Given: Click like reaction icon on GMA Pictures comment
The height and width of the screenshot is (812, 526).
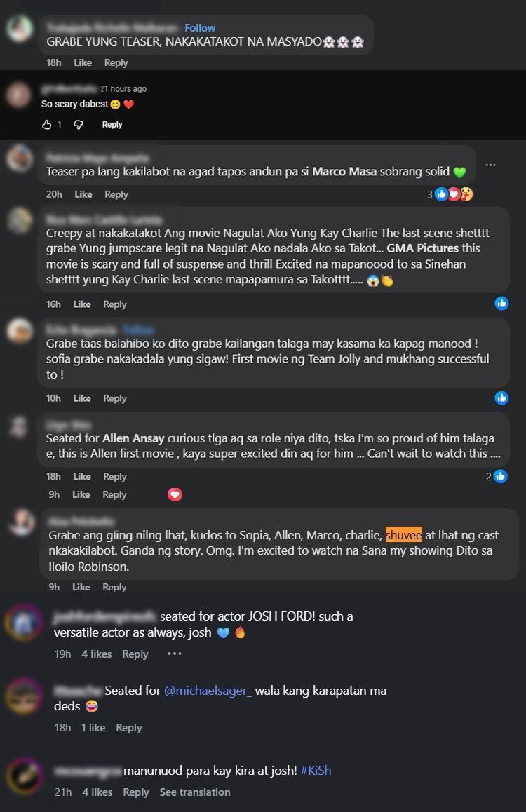Looking at the screenshot, I should [x=501, y=303].
